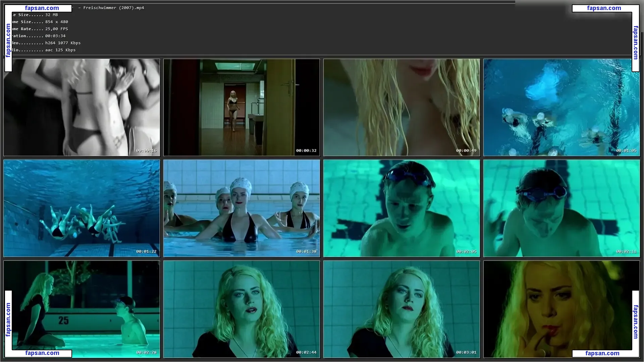The image size is (644, 362).
Task: Click the frame rate value '25,00 FPS'
Action: click(57, 29)
